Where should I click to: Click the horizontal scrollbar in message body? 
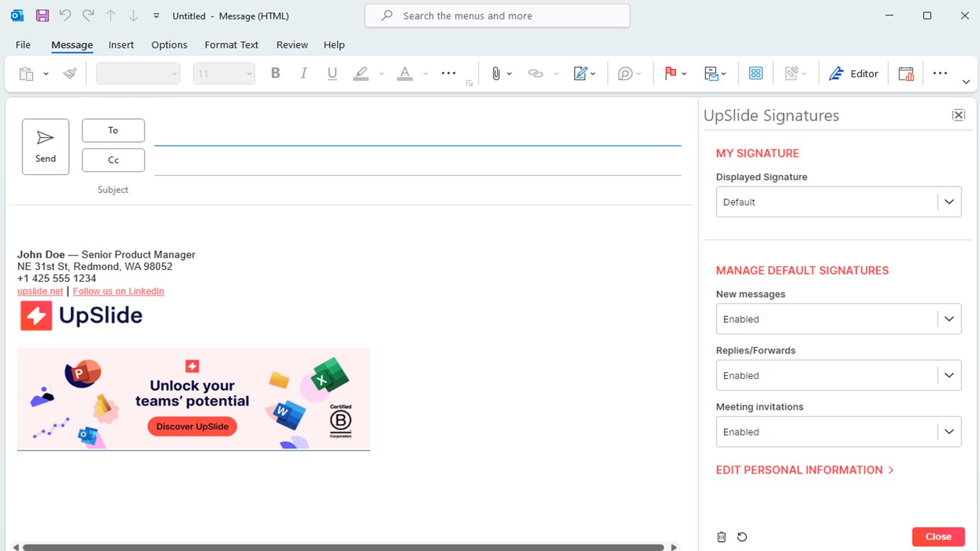pyautogui.click(x=343, y=547)
